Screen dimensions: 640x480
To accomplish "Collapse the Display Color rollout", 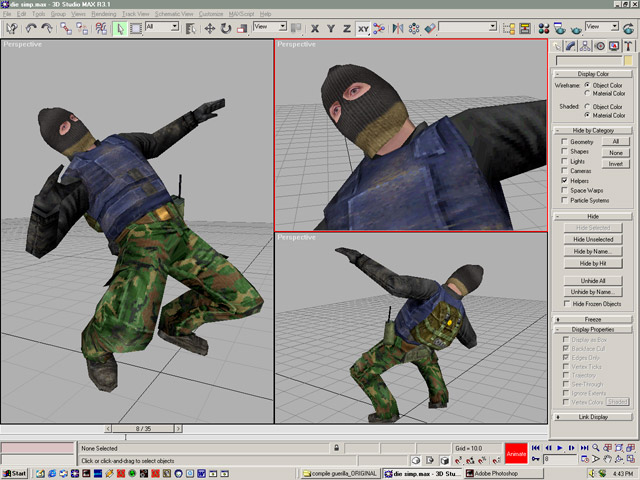I will (593, 74).
